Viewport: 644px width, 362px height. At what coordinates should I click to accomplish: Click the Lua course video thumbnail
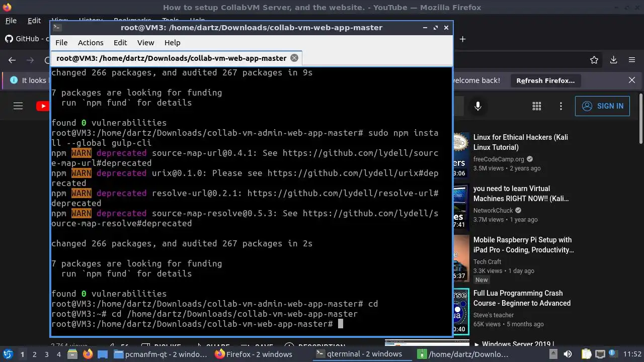click(x=461, y=312)
